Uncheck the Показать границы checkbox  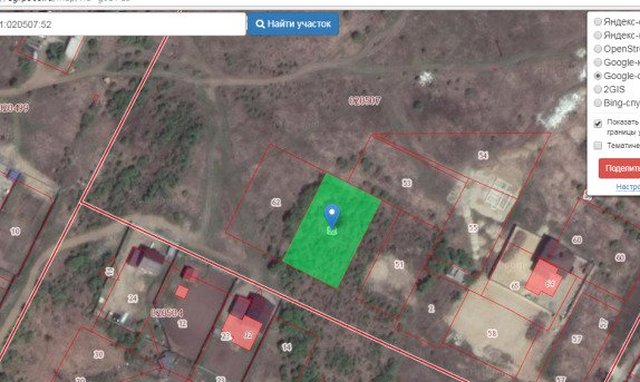pos(598,123)
